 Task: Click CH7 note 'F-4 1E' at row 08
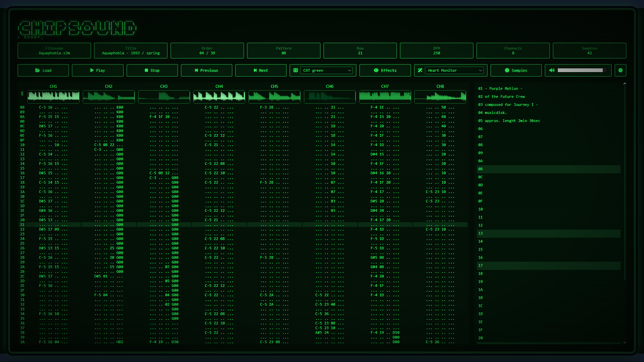click(x=377, y=107)
